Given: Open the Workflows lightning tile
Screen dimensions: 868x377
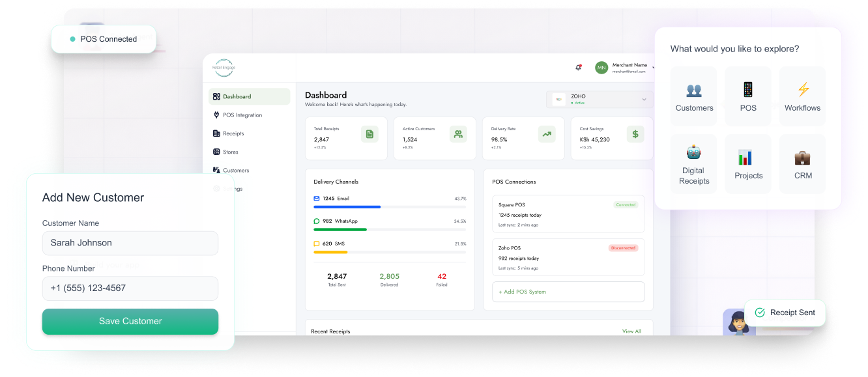Looking at the screenshot, I should tap(802, 96).
